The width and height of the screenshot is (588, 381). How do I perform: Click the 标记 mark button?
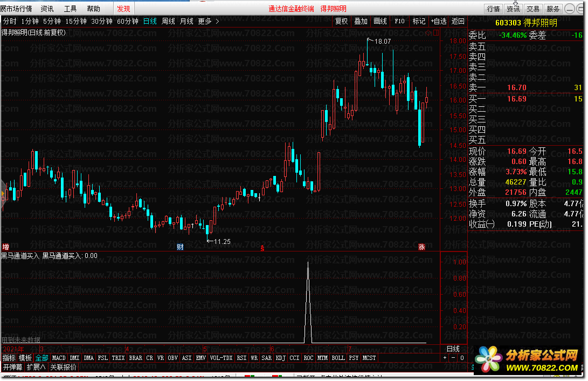[x=419, y=22]
